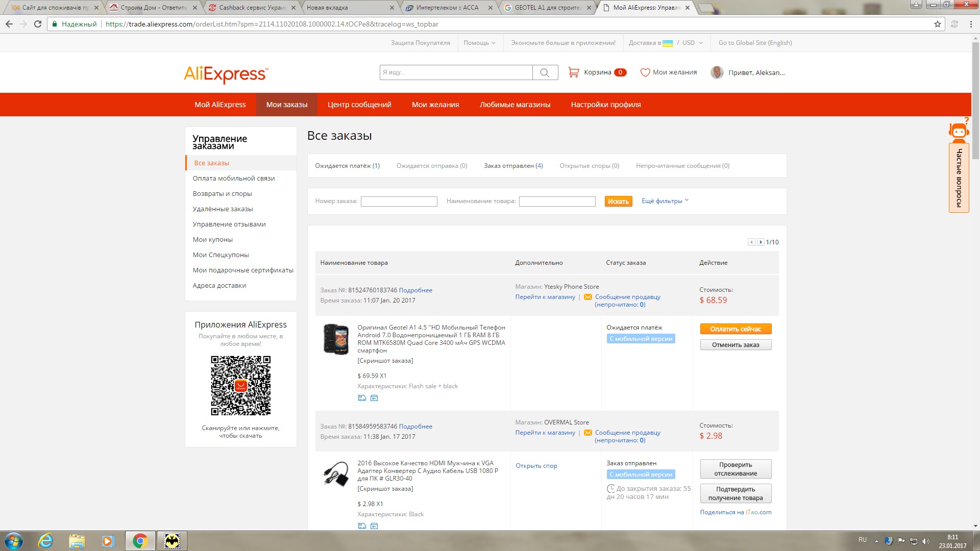The image size is (980, 551).
Task: Click the HDMI adapter product thumbnail
Action: coord(336,474)
